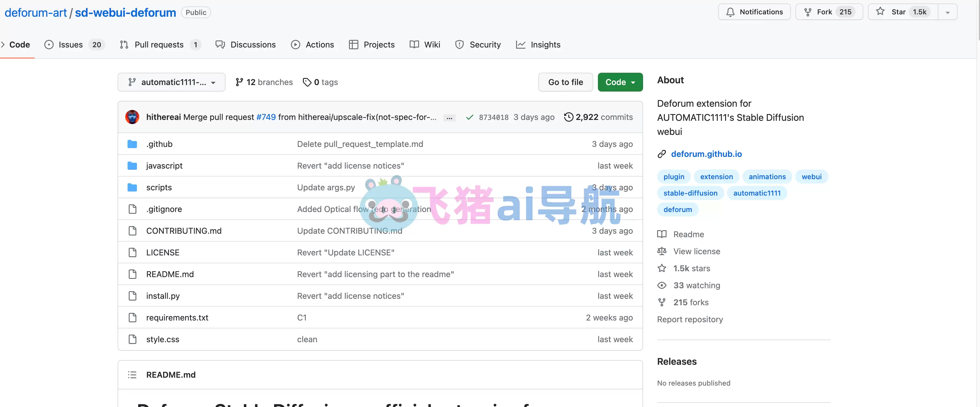Open the sd-webui-deforum repository link
Screen dimensions: 980x407
(126, 13)
